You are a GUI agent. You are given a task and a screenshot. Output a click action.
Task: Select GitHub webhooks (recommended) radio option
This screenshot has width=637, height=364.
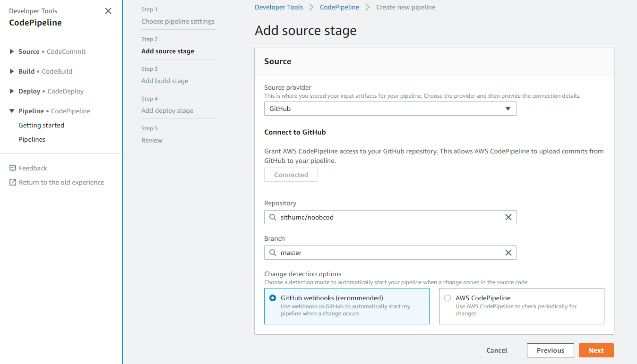[x=273, y=298]
